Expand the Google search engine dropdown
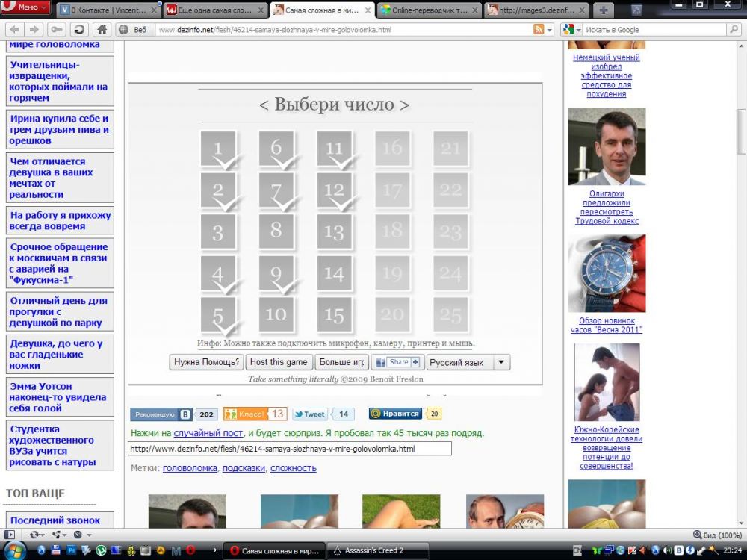Viewport: 747px width, 560px height. [572, 30]
